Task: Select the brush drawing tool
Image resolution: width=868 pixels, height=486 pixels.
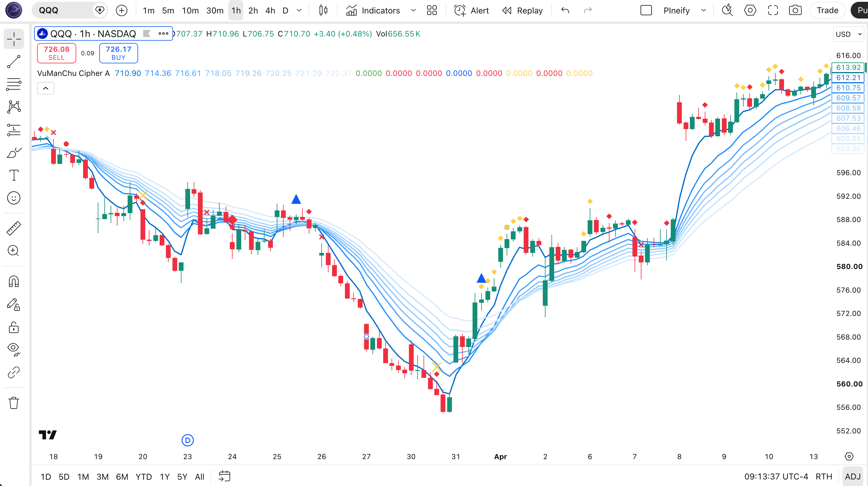Action: 14,153
